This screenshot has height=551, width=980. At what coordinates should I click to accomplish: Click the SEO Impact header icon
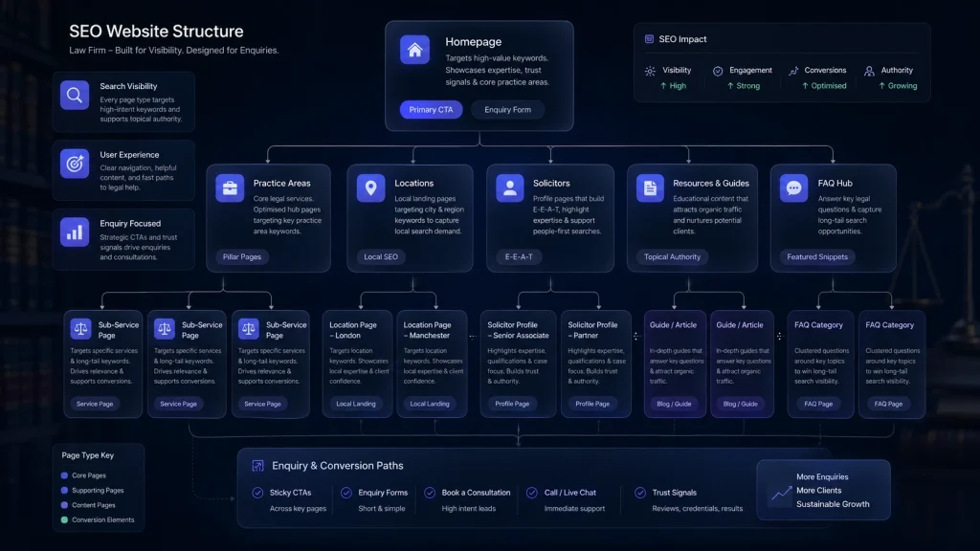tap(650, 38)
